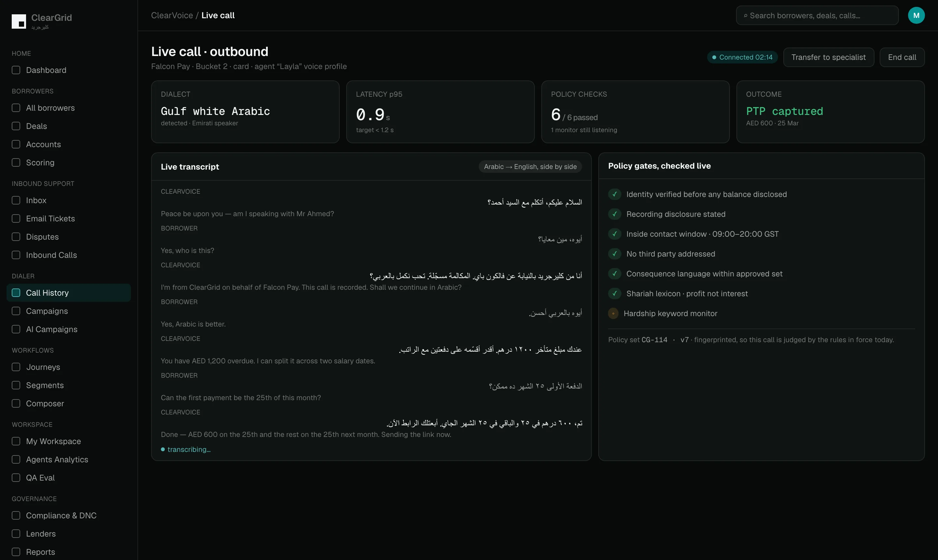The width and height of the screenshot is (938, 560).
Task: Select the Policy Checks 6/6 passed card
Action: point(635,112)
